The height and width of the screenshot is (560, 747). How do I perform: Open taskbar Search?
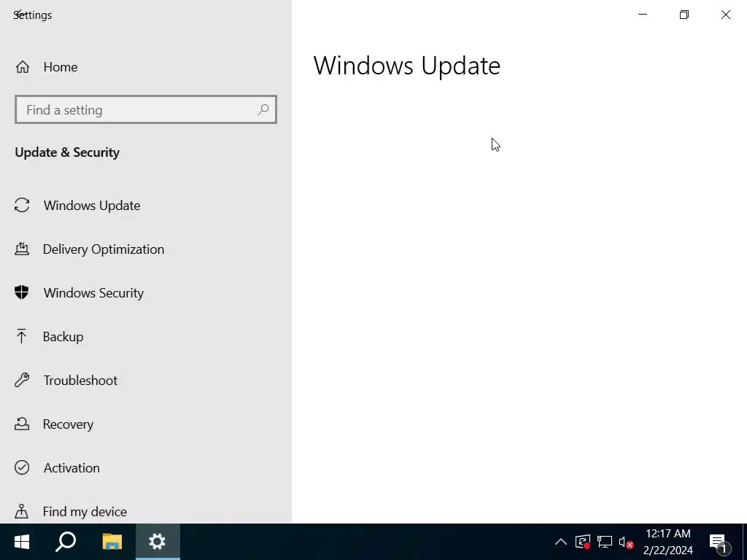[66, 542]
